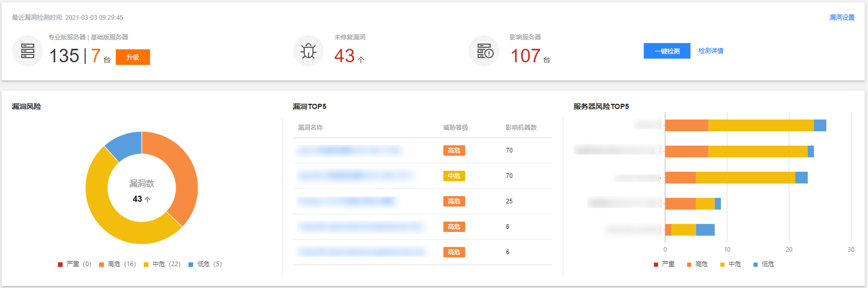Toggle 低危 (5) legend in donut chart

(205, 264)
